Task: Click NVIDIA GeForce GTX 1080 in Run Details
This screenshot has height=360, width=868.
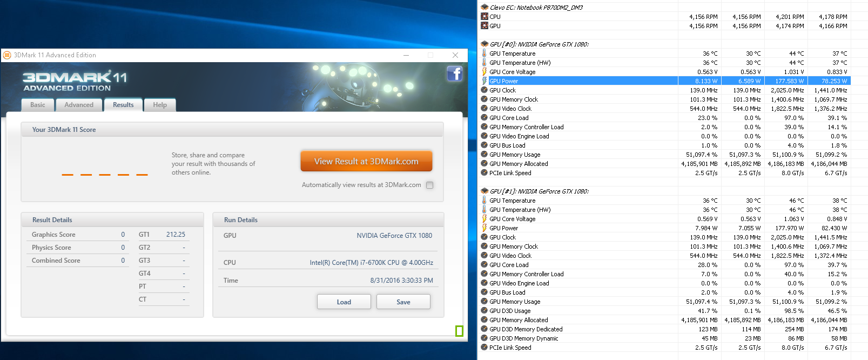Action: (x=394, y=236)
